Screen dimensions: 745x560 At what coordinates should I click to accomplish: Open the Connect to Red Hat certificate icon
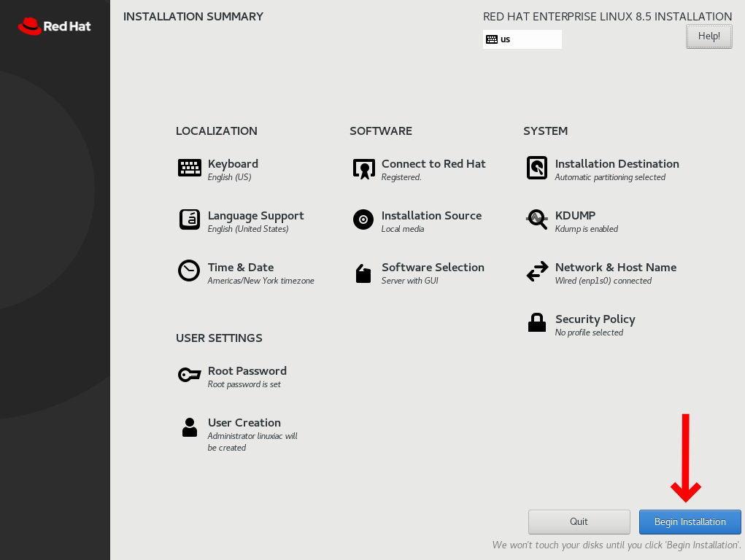point(363,168)
